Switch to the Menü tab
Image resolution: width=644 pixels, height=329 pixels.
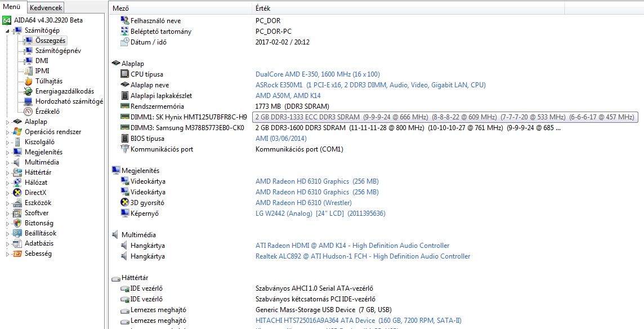point(12,7)
